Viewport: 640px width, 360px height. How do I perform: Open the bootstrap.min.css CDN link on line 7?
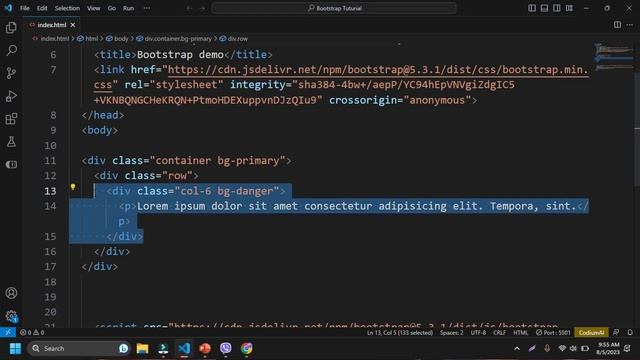click(x=378, y=70)
